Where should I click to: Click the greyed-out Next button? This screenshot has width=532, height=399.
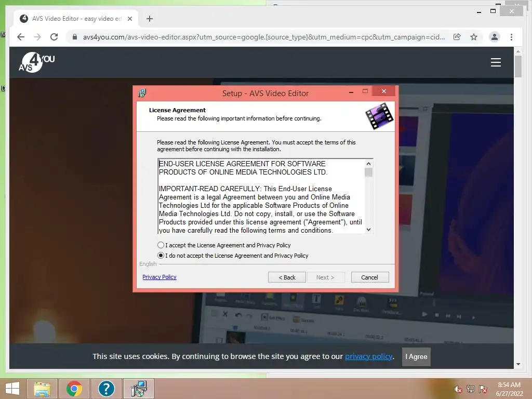pyautogui.click(x=325, y=277)
